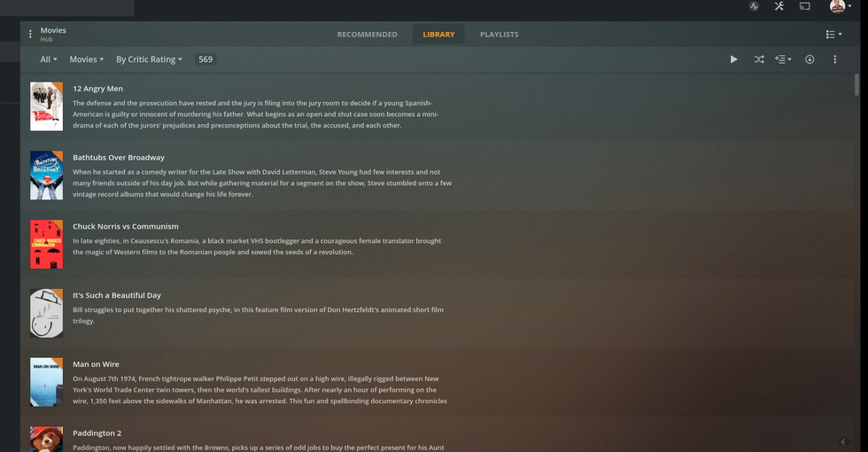868x452 pixels.
Task: Click the Man on Wire description text
Action: coord(260,390)
